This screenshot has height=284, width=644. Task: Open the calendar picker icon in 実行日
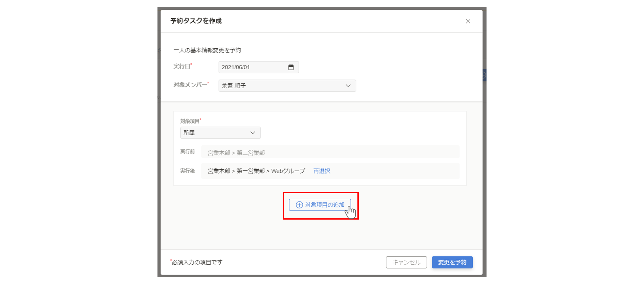pos(291,67)
